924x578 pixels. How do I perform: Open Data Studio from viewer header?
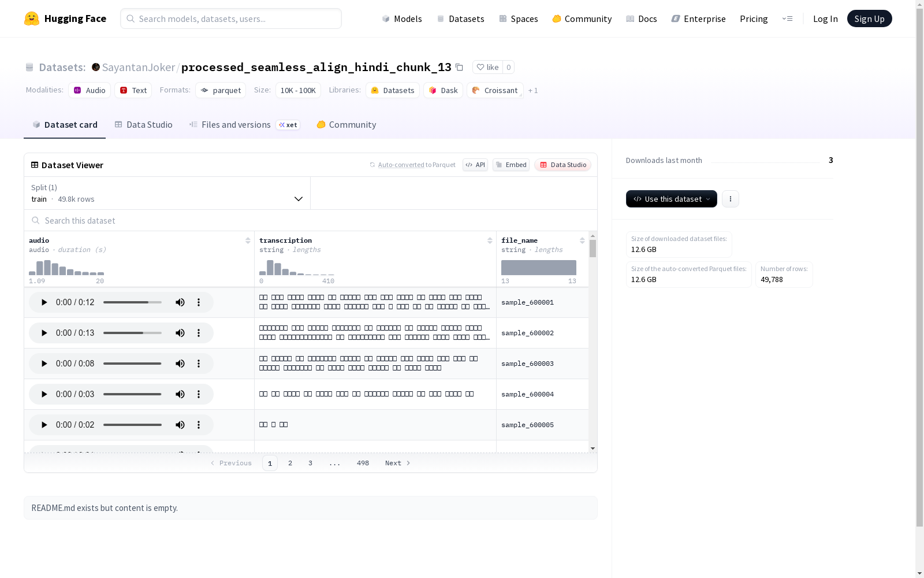[562, 165]
